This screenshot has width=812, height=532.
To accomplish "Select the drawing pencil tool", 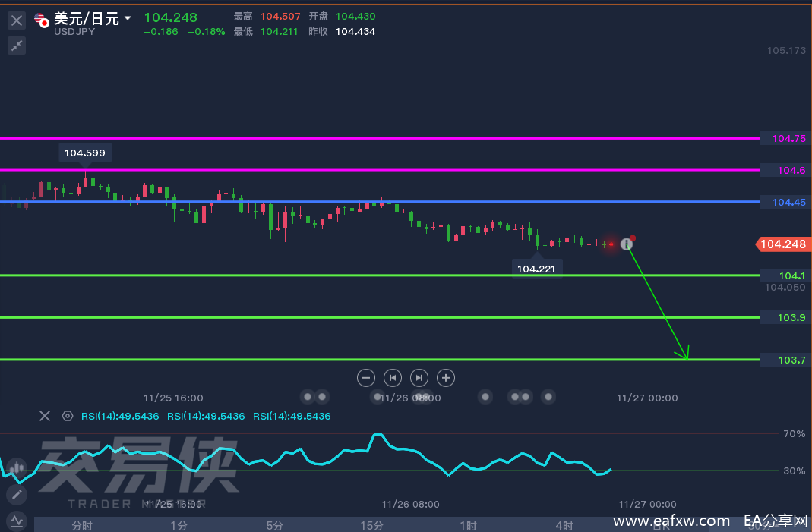I will (x=16, y=495).
